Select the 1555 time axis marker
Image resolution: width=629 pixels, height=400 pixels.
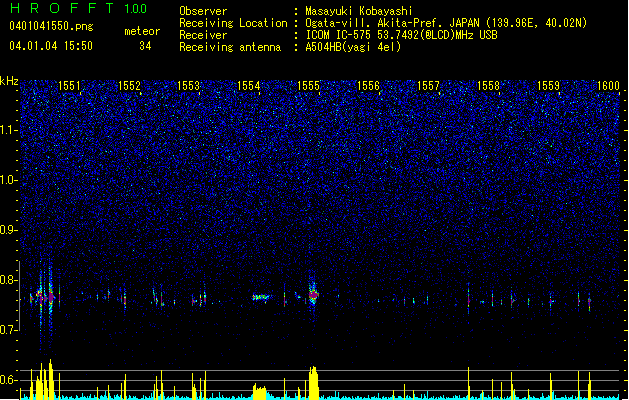(308, 86)
